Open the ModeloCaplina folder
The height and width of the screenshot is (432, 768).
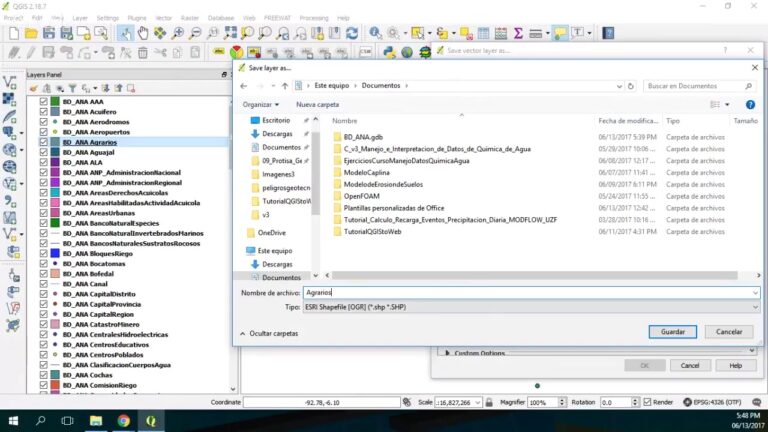366,172
